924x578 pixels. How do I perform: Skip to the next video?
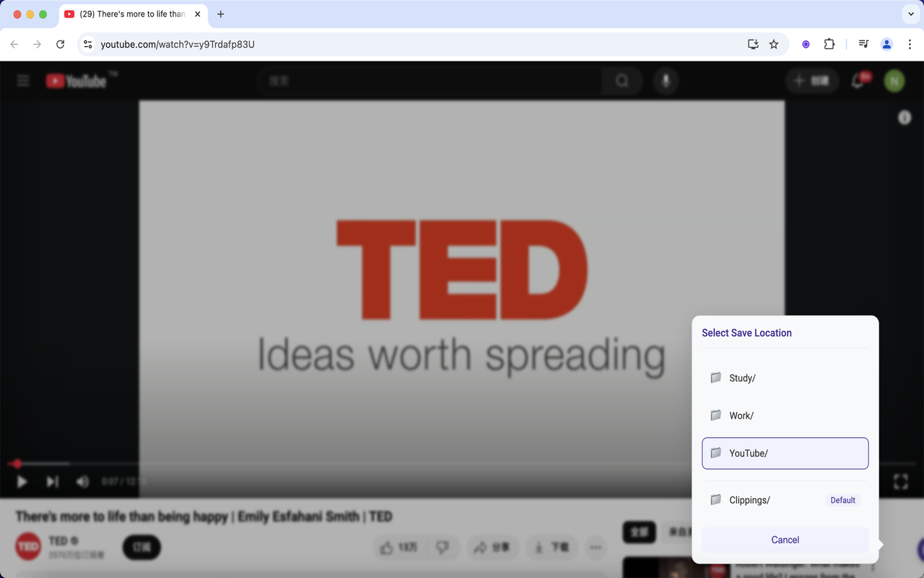tap(53, 481)
